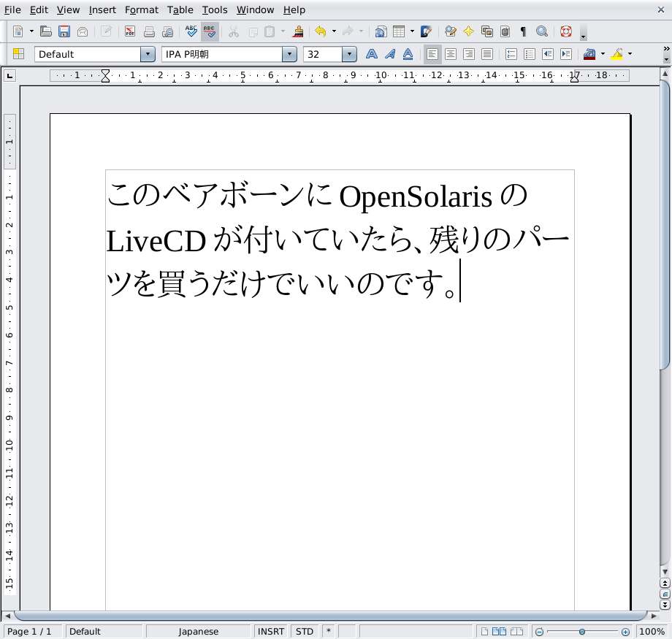Open the Styles and Formatting window icon
Image resolution: width=672 pixels, height=639 pixels.
pos(18,54)
